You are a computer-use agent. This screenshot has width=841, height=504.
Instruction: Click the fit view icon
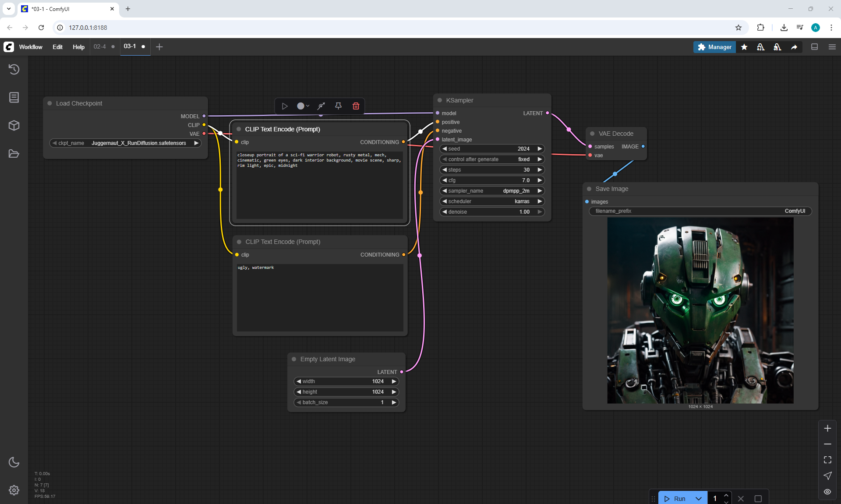pyautogui.click(x=827, y=460)
